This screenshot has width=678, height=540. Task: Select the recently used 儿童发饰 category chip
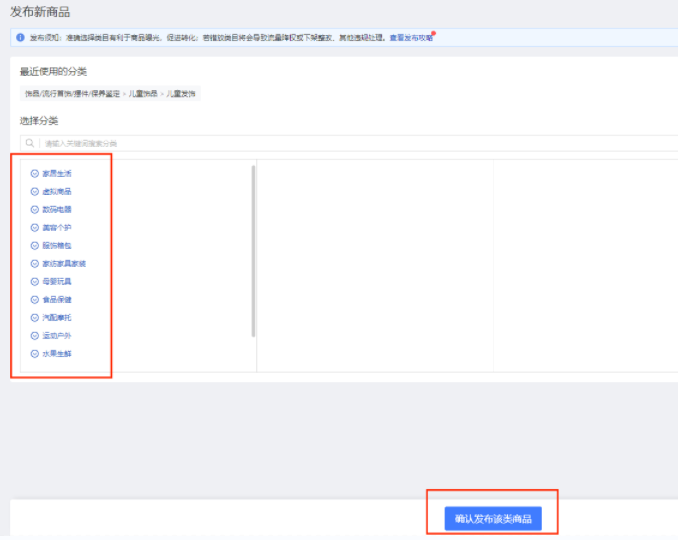110,94
